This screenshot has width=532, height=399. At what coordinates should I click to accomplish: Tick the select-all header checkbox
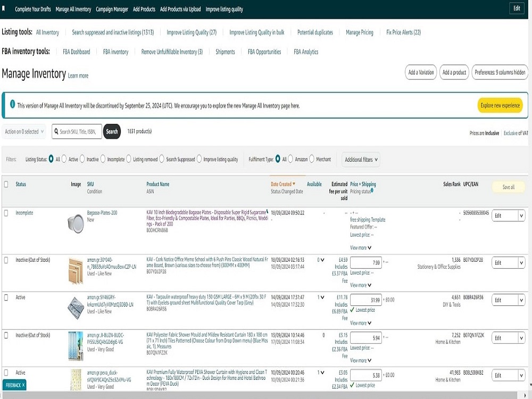pos(6,184)
